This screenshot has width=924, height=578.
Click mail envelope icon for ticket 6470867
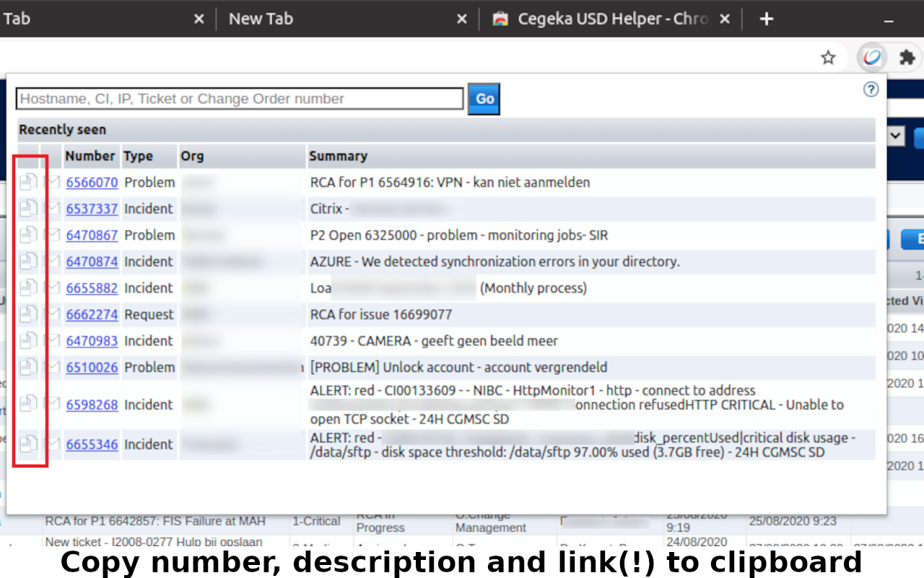coord(52,235)
